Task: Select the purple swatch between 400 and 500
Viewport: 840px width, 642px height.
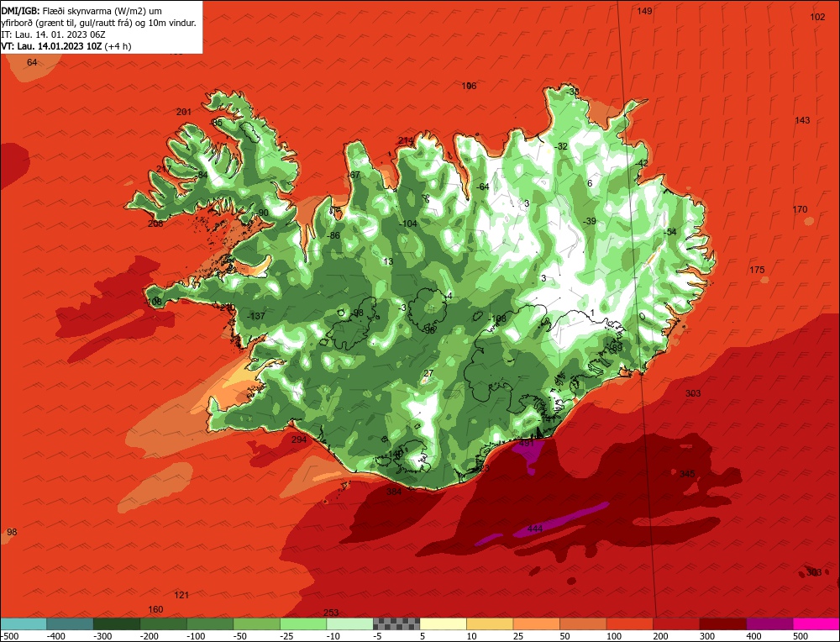Action: tap(769, 624)
